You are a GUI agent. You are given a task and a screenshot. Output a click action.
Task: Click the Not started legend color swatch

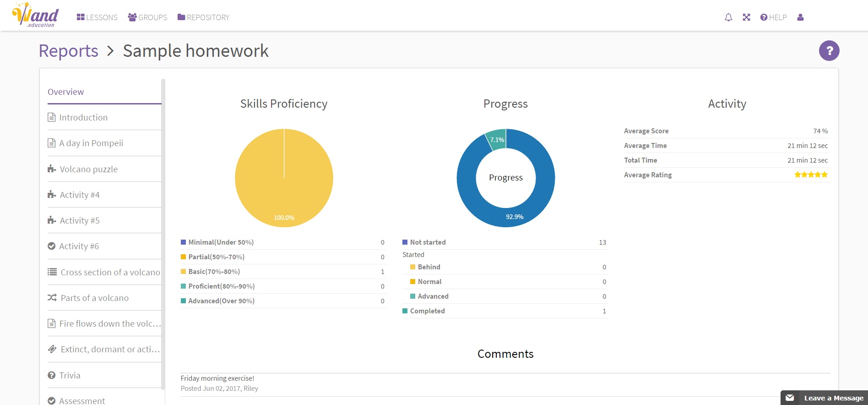(405, 242)
